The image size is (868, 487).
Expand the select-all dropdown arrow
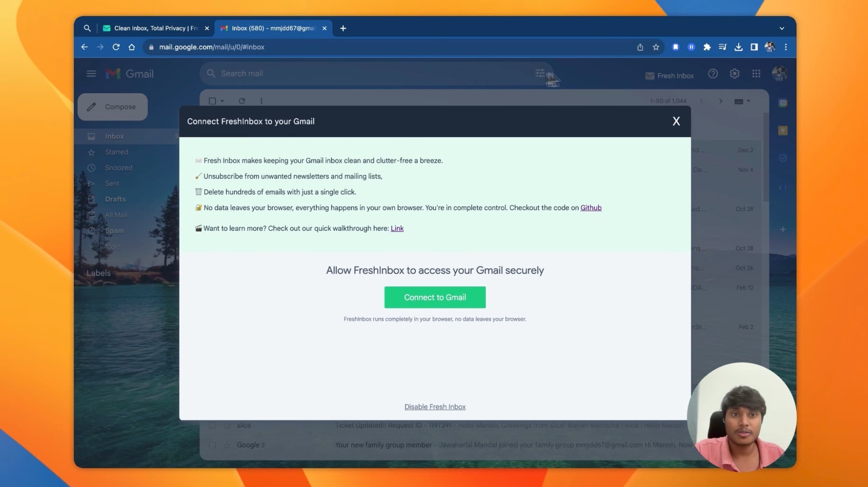click(x=222, y=101)
